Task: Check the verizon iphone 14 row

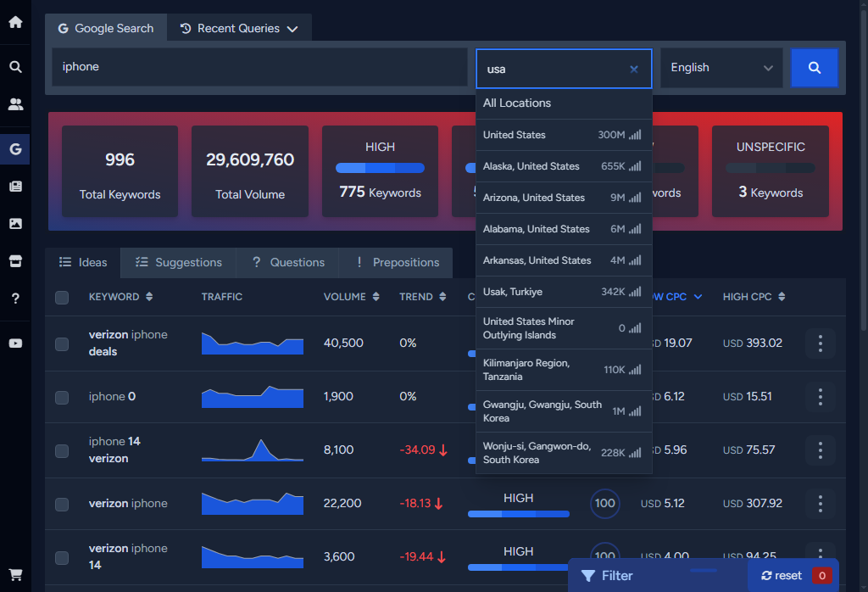Action: (62, 558)
